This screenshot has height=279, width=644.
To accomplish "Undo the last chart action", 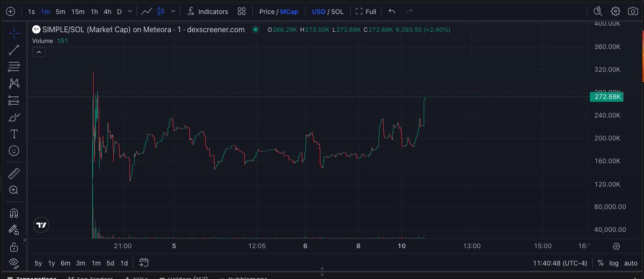I will [392, 11].
